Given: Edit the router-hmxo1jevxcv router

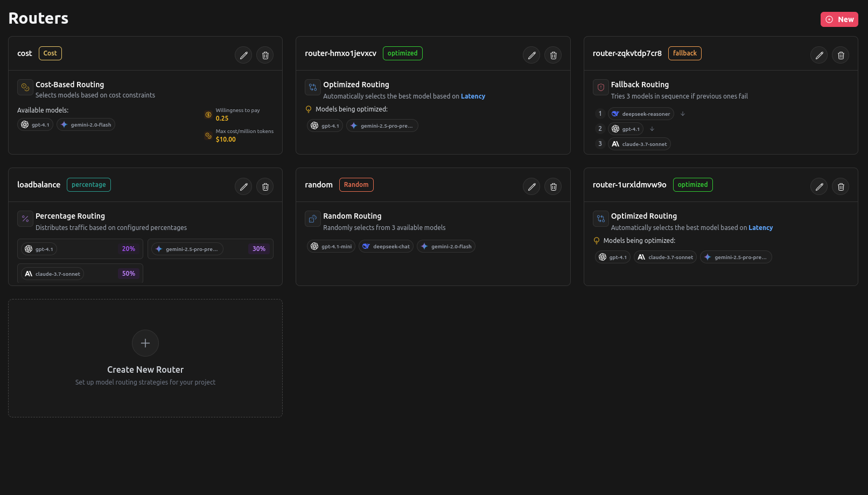Looking at the screenshot, I should coord(531,55).
